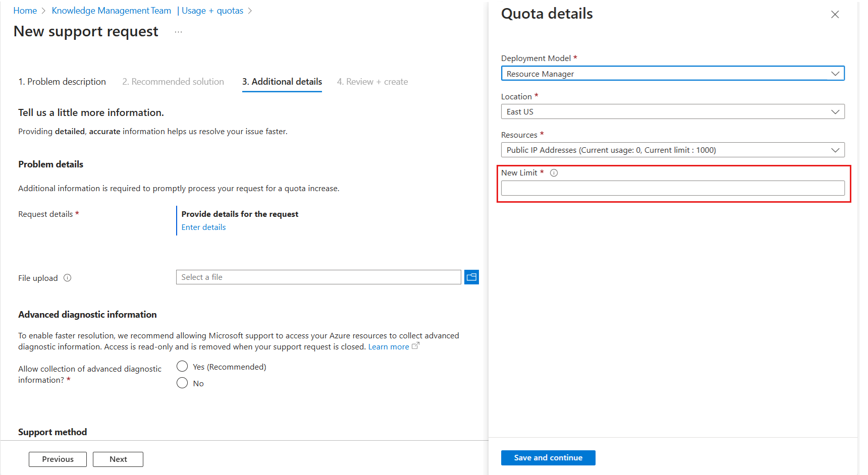This screenshot has height=475, width=868.
Task: Click the New support request heading
Action: (86, 32)
